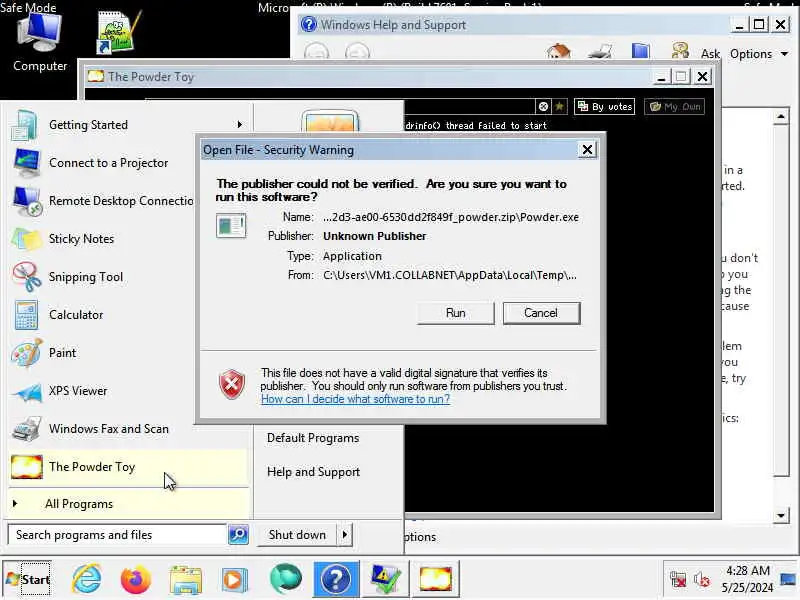Click the Start menu search magnifier icon
The image size is (800, 600).
tap(238, 535)
